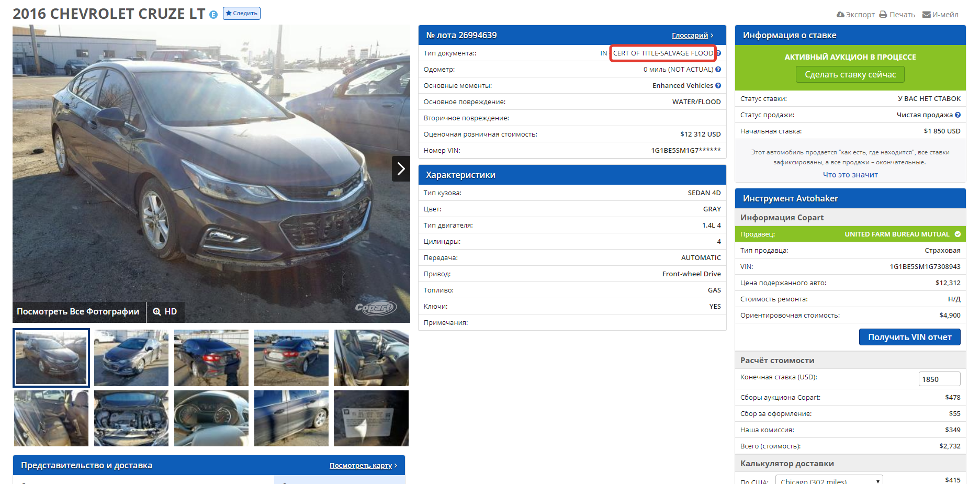Follow this lot with the Следить button
The height and width of the screenshot is (484, 980).
tap(242, 13)
